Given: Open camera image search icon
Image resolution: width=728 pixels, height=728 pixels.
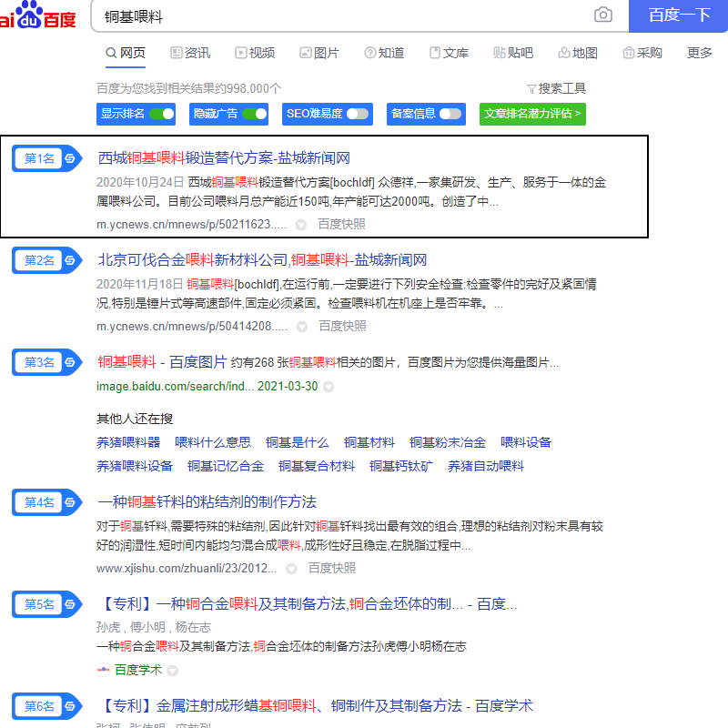Looking at the screenshot, I should coord(602,15).
